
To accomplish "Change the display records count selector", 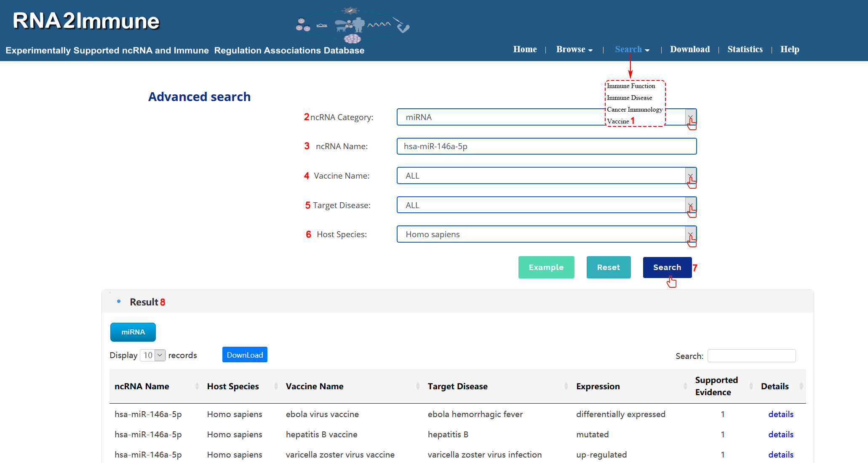I will 152,355.
